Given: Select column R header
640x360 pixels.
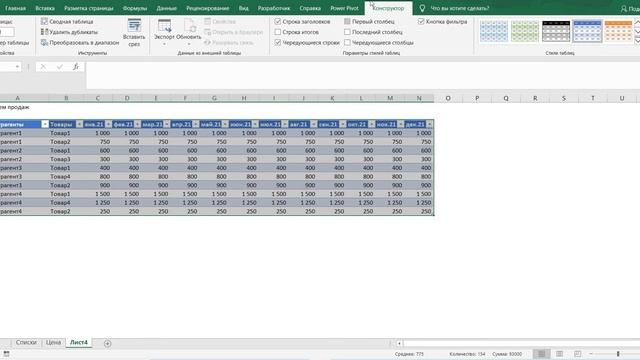Looking at the screenshot, I should click(x=535, y=98).
